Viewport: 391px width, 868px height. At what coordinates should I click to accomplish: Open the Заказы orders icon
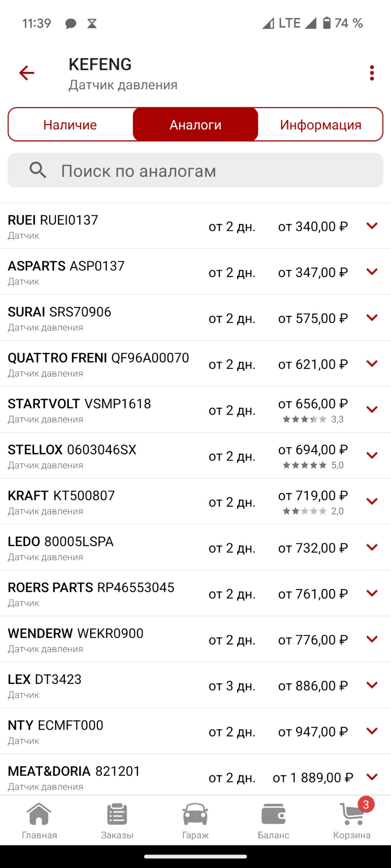tap(117, 821)
